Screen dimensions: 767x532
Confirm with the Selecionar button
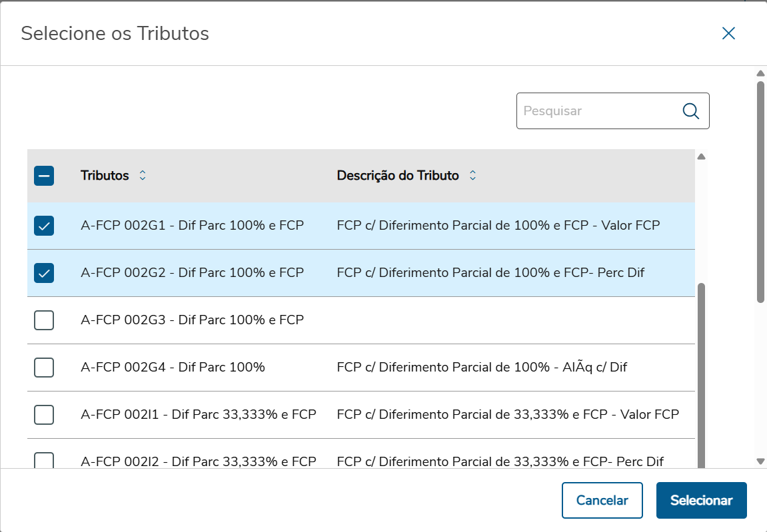click(x=701, y=501)
